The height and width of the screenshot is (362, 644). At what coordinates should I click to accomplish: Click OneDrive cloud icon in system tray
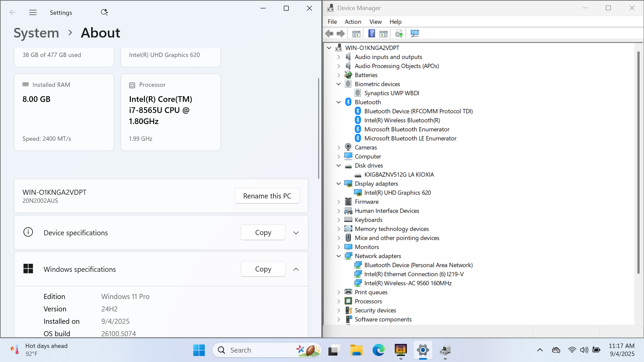point(556,350)
